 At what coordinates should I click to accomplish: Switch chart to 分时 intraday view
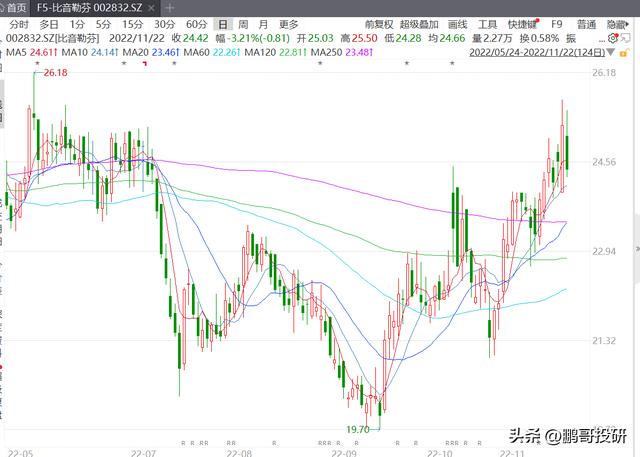19,24
